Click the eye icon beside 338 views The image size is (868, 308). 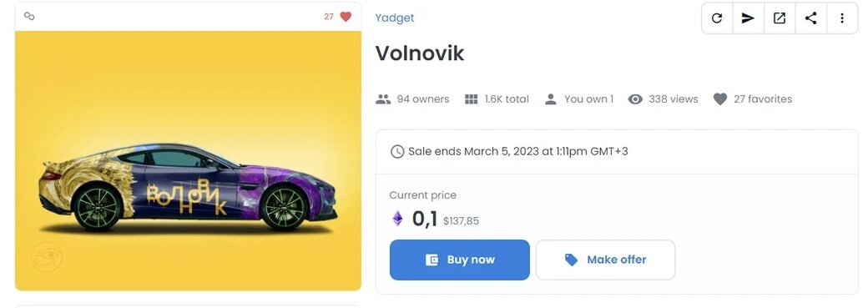[x=635, y=99]
